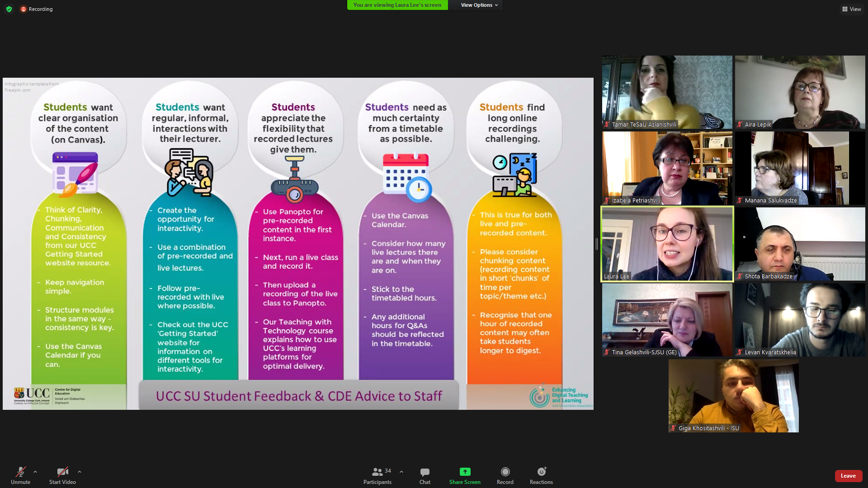Click the red Recording indicator
868x488 pixels.
click(x=24, y=9)
